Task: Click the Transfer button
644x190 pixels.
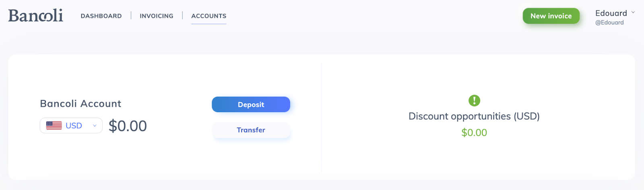Action: (x=251, y=130)
